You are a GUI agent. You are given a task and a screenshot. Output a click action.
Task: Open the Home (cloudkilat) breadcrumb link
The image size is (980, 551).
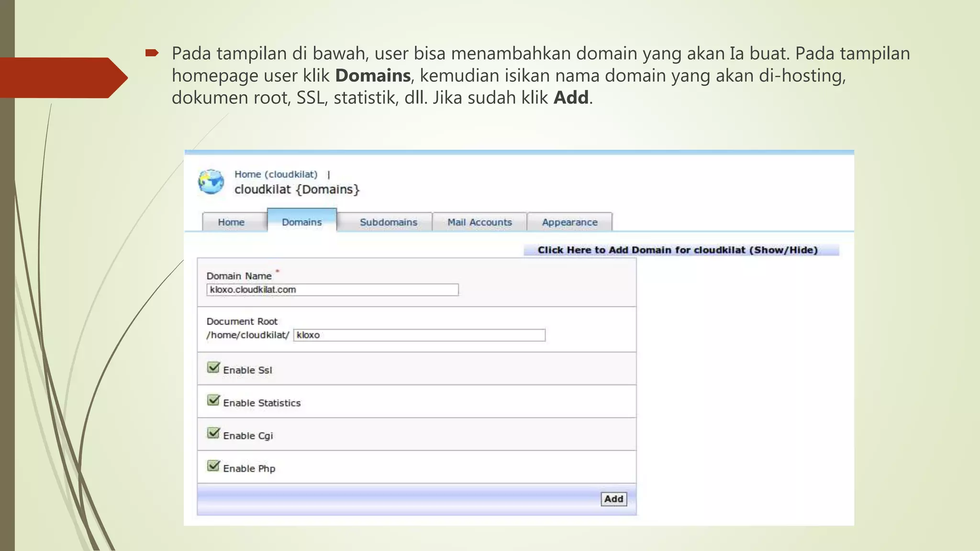click(276, 175)
